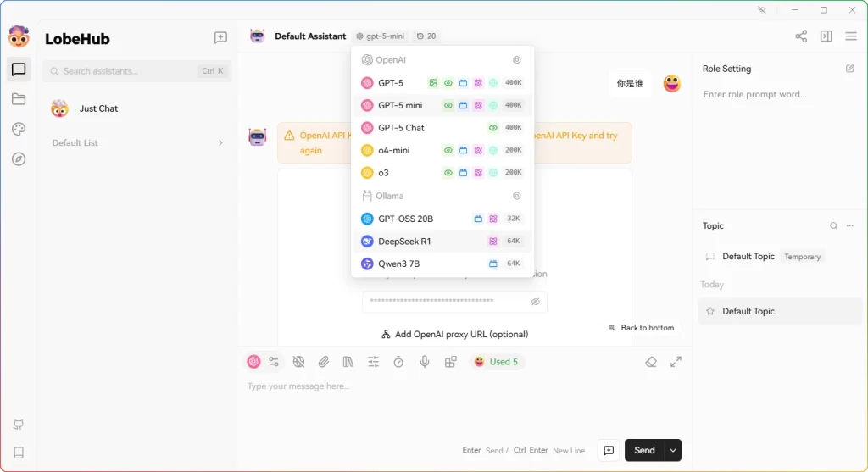Select GPT-5 model

click(442, 83)
